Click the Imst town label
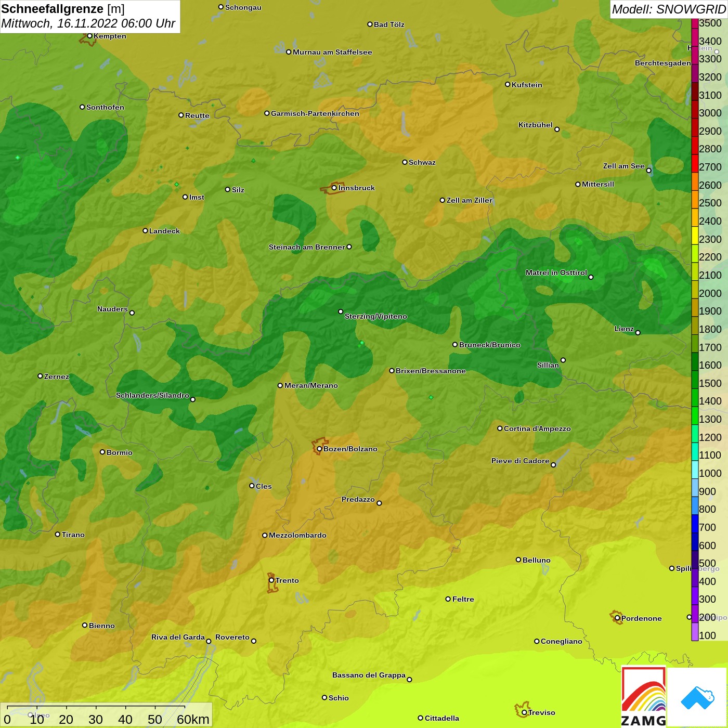 point(197,197)
